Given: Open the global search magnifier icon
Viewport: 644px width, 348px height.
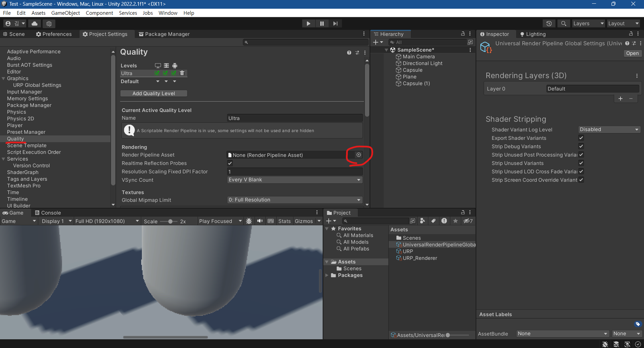Looking at the screenshot, I should 564,23.
